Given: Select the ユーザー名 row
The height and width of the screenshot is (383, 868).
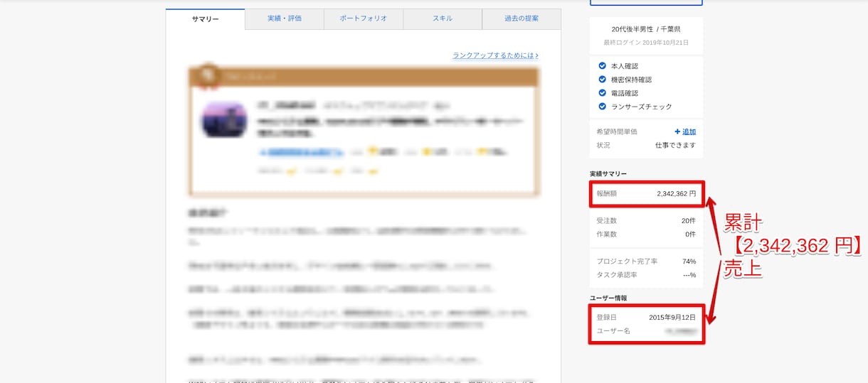Looking at the screenshot, I should (x=646, y=331).
